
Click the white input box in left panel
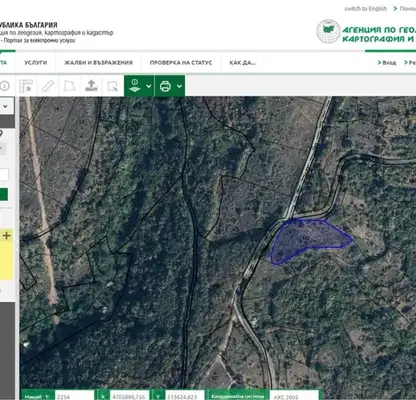[4, 174]
